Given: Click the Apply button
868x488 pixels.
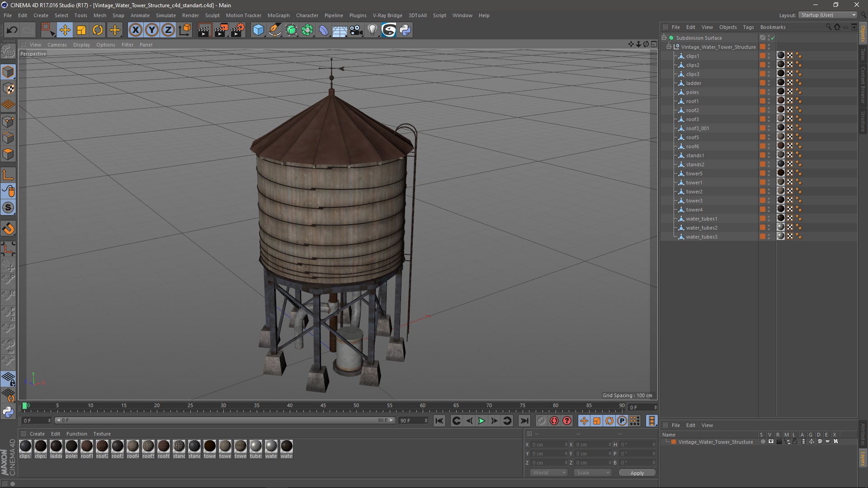Looking at the screenshot, I should tap(637, 473).
